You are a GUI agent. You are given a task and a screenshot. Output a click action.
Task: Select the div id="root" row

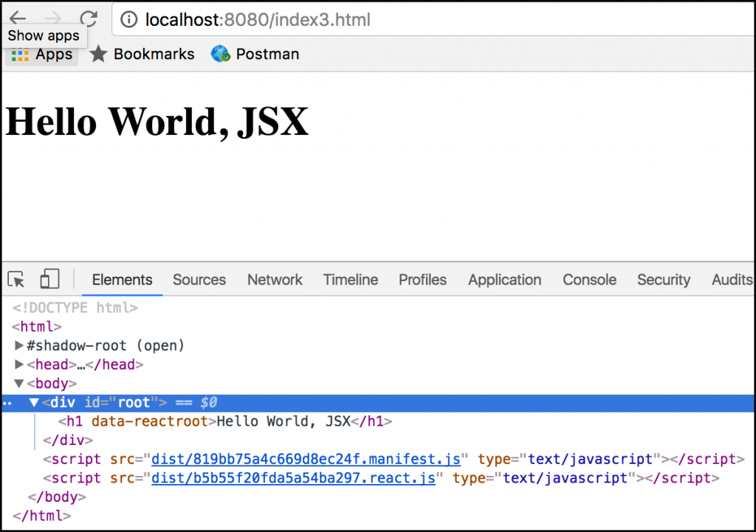click(378, 402)
